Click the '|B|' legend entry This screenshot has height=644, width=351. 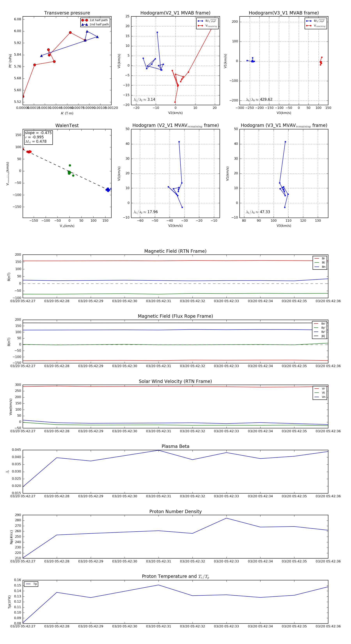[320, 336]
